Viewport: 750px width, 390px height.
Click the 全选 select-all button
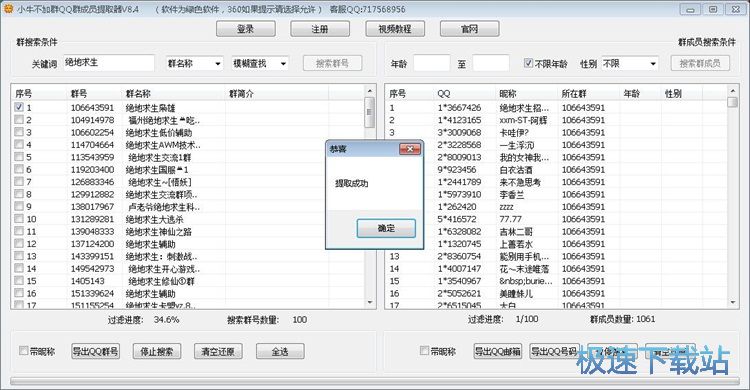point(280,351)
